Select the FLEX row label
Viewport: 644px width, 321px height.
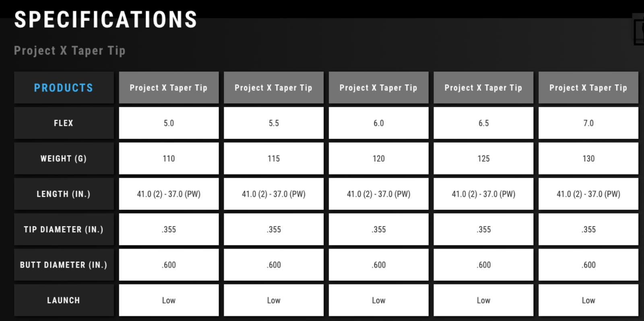[x=64, y=123]
